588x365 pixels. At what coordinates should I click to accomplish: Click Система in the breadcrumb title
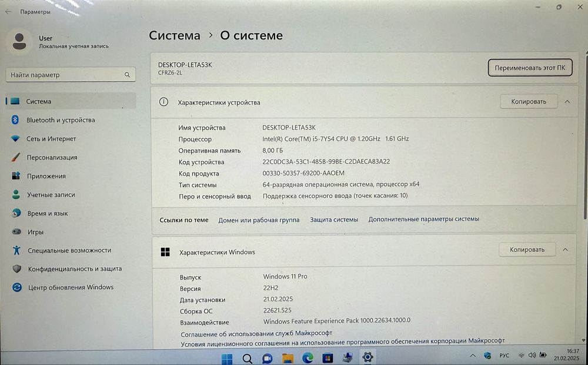(x=175, y=35)
